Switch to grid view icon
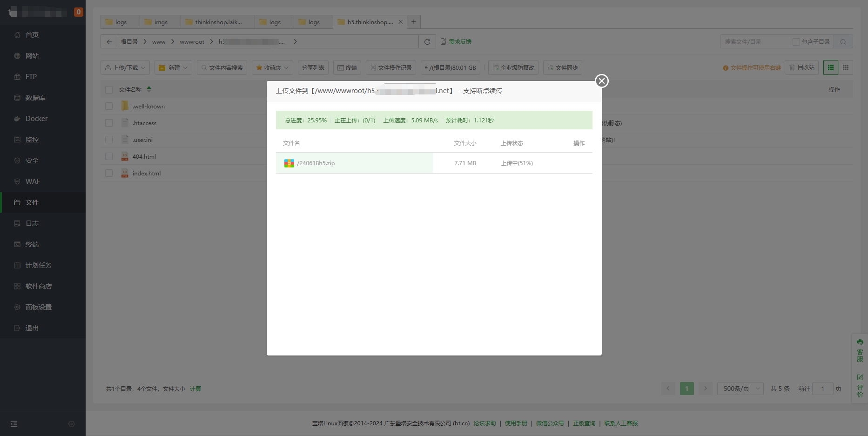The height and width of the screenshot is (436, 868). (845, 67)
